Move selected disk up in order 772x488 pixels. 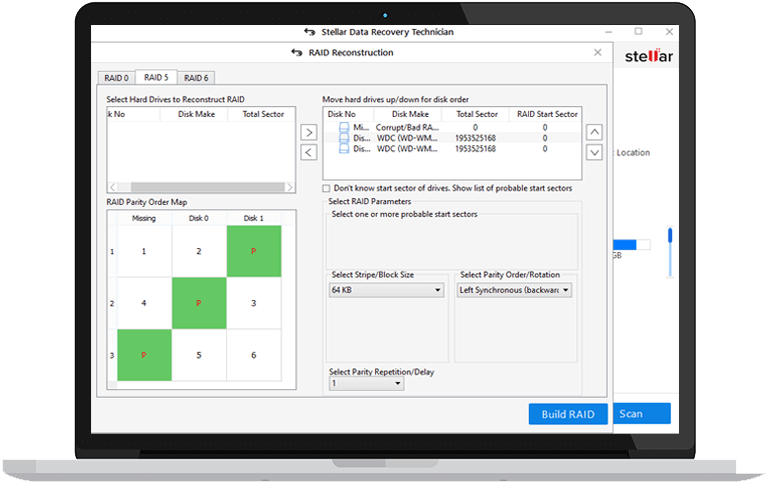click(x=594, y=132)
